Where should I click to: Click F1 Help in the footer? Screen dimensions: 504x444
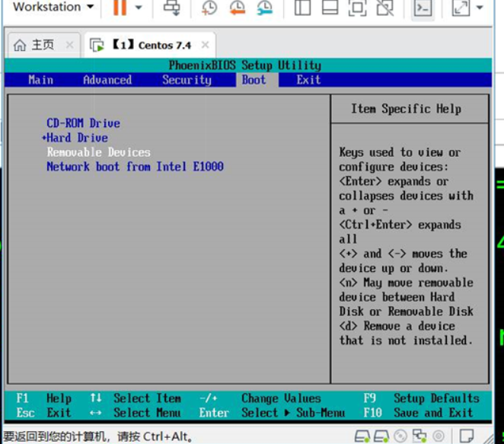point(43,398)
